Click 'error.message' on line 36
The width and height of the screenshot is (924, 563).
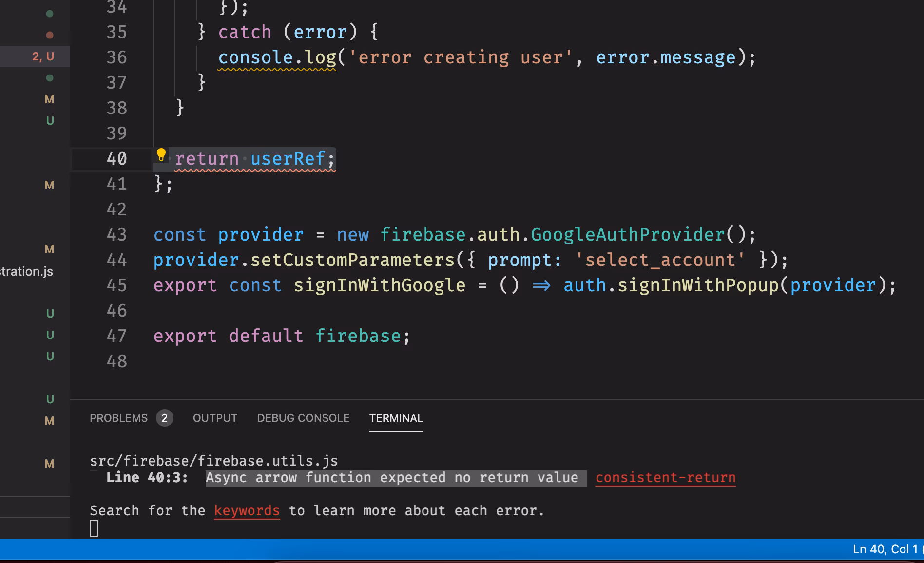pos(666,57)
